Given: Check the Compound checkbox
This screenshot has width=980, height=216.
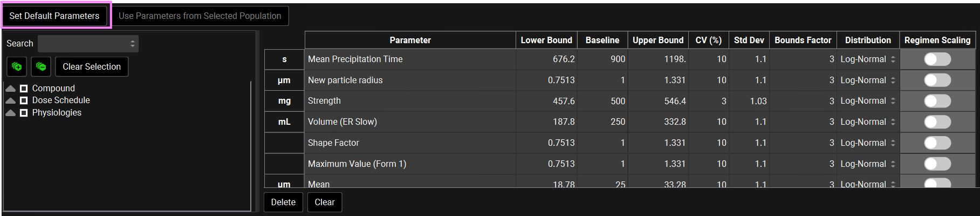Looking at the screenshot, I should pyautogui.click(x=24, y=88).
